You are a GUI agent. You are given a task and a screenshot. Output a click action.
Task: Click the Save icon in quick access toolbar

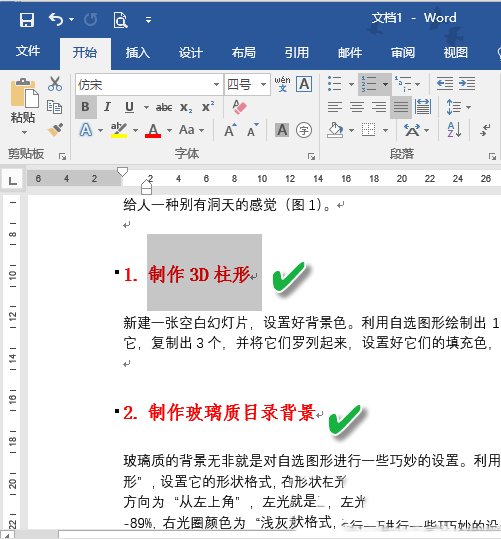pos(27,20)
